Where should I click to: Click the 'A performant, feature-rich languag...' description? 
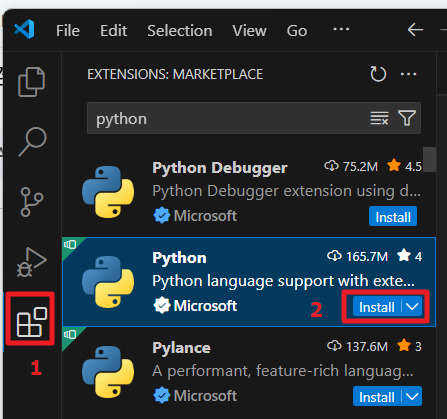[283, 371]
